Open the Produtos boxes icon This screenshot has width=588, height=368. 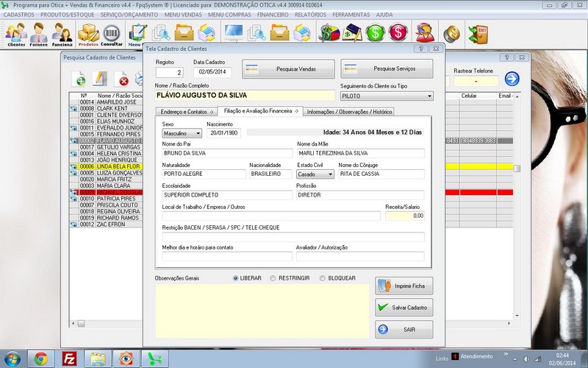coord(88,33)
